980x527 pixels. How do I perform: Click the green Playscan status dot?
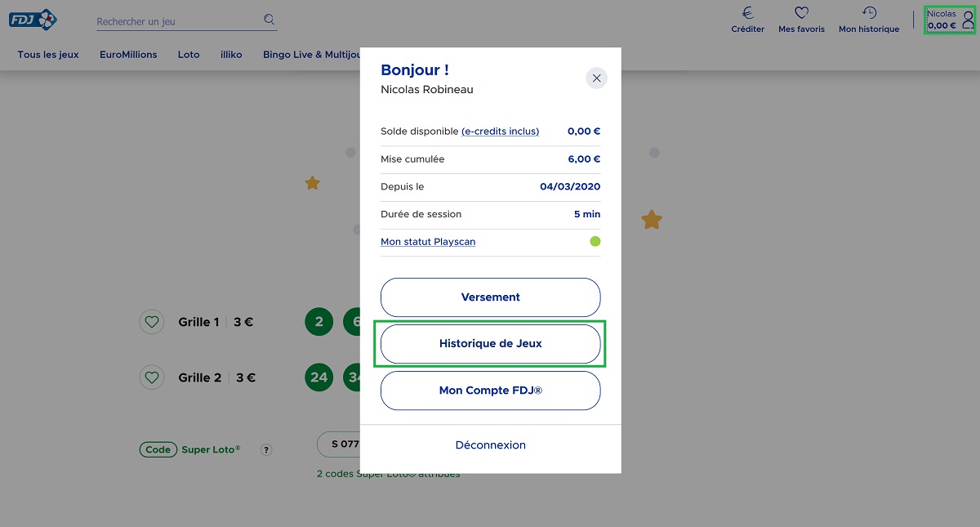tap(595, 241)
